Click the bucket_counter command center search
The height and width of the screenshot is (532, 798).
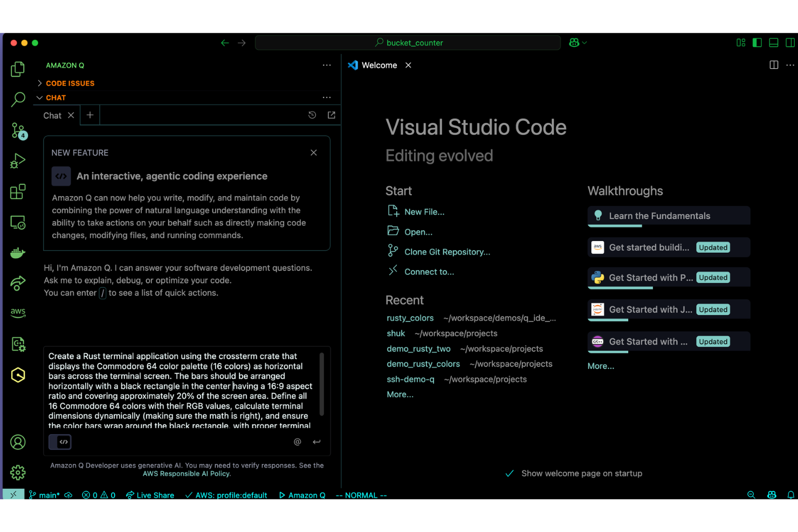coord(408,43)
